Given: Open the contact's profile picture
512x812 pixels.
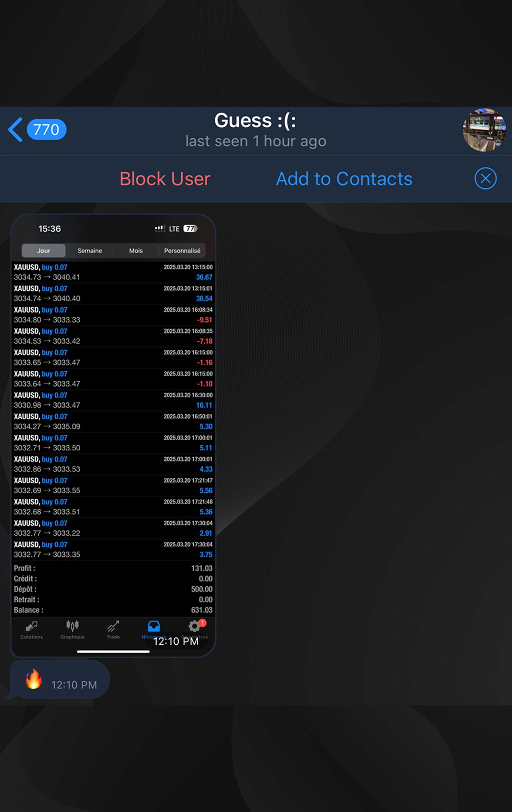Looking at the screenshot, I should [484, 130].
